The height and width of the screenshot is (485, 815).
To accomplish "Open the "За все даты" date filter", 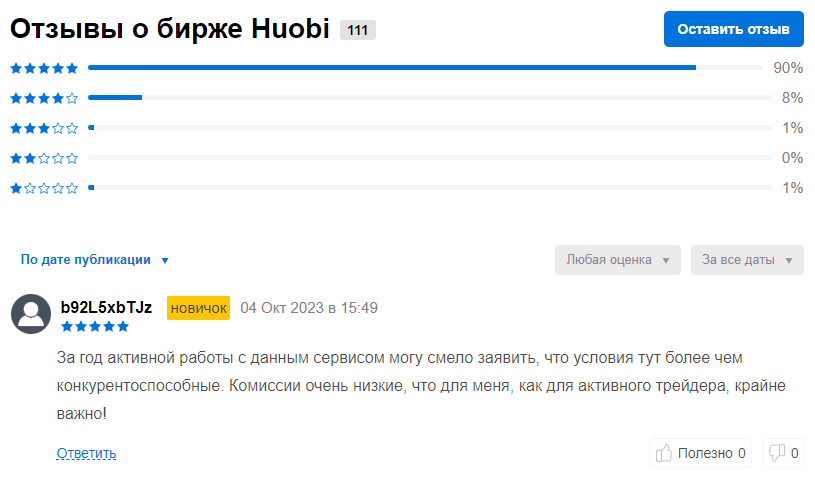I will pyautogui.click(x=747, y=260).
